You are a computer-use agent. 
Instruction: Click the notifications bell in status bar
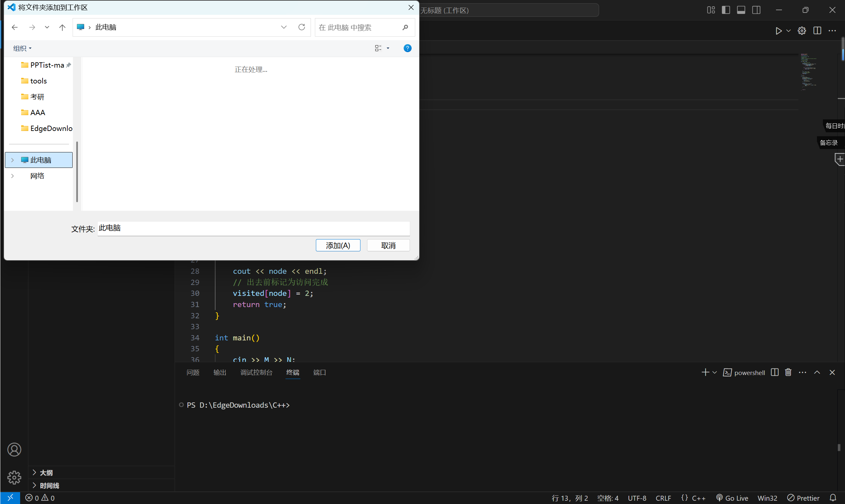(833, 498)
